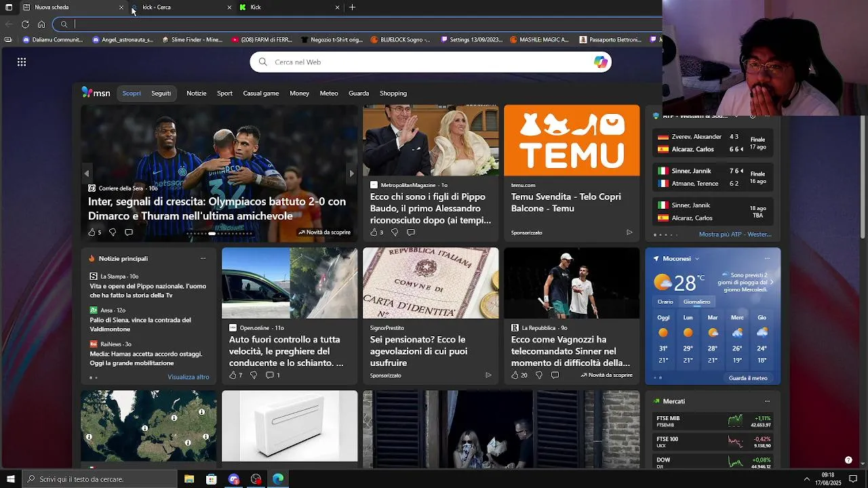This screenshot has width=868, height=488.
Task: Open the help question-mark icon
Action: point(848,460)
